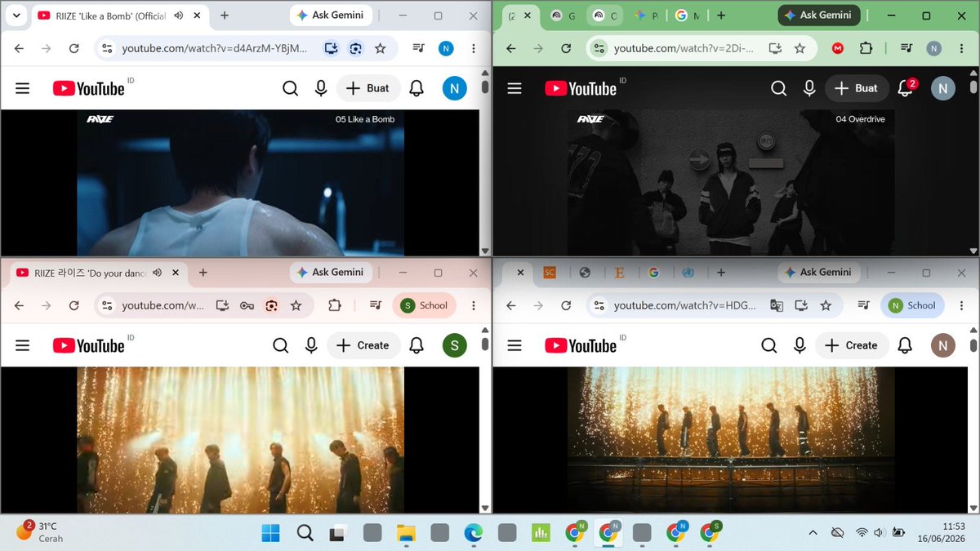
Task: Open green chart app on taskbar
Action: [x=541, y=533]
